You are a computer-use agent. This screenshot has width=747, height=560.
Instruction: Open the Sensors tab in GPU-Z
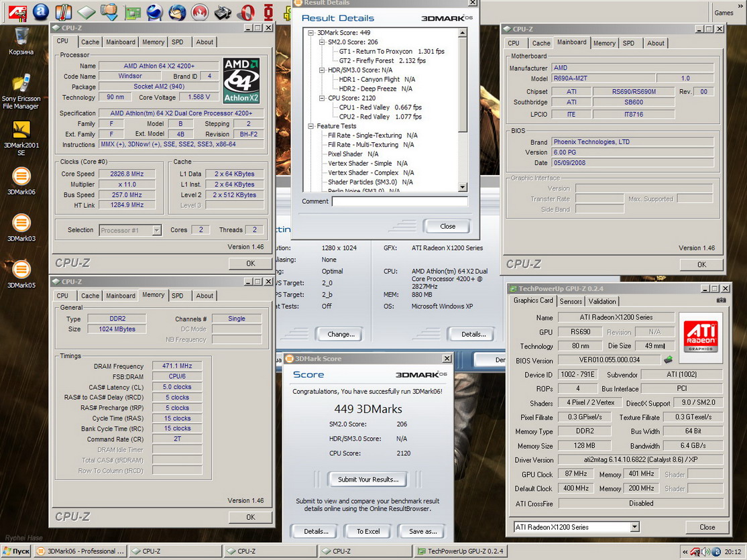click(571, 301)
